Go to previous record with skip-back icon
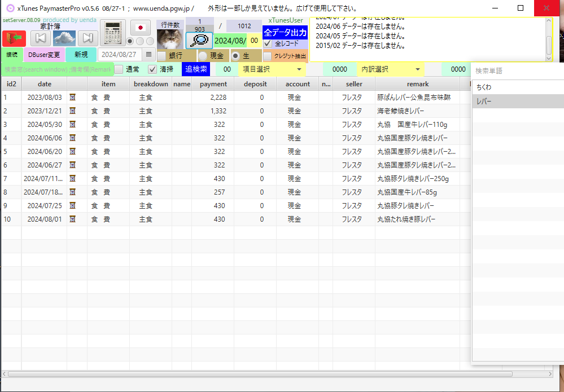Image resolution: width=564 pixels, height=392 pixels. (x=40, y=38)
